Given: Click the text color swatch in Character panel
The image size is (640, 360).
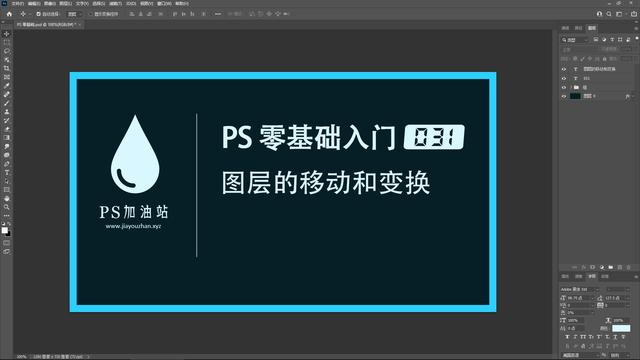Looking at the screenshot, I should click(621, 329).
